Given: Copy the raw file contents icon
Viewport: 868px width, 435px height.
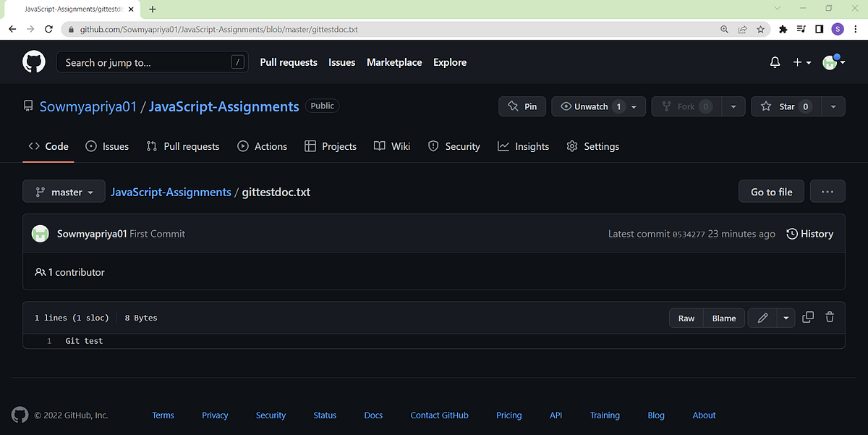Looking at the screenshot, I should click(807, 317).
